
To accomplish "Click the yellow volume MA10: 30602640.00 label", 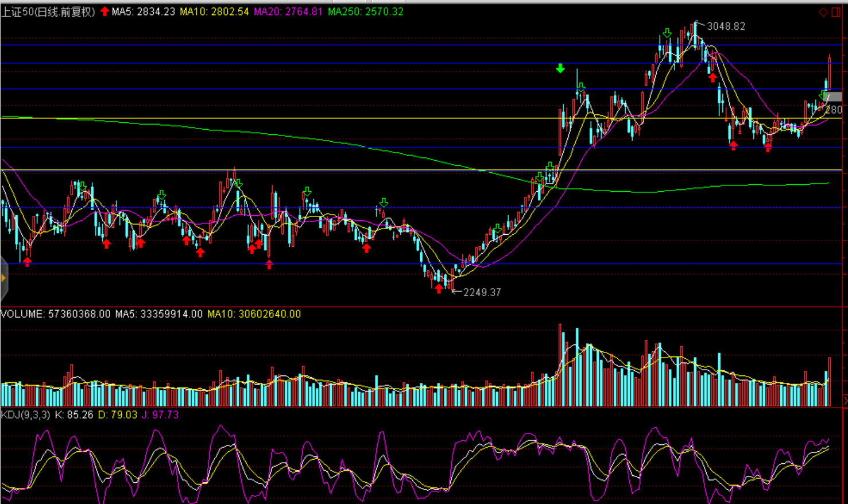I will [x=254, y=314].
